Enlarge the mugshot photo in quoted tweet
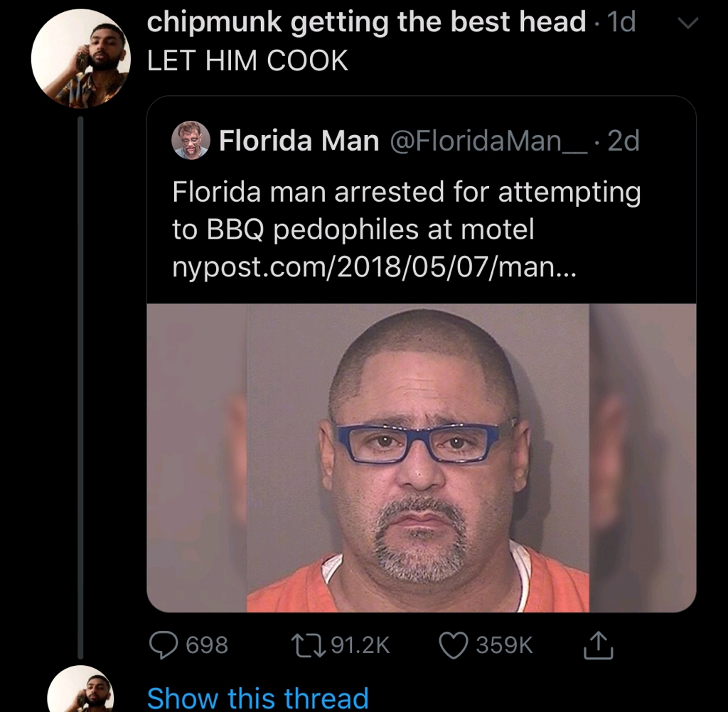The image size is (728, 712). tap(421, 458)
